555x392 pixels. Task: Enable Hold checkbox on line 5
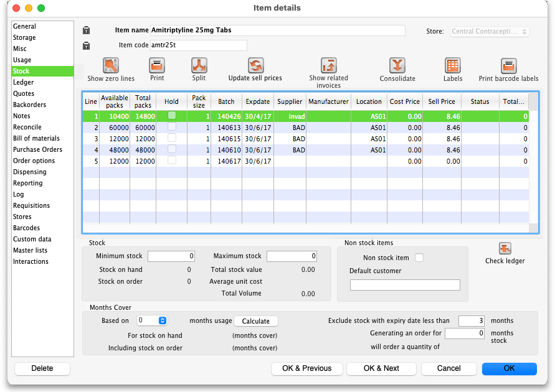coord(171,161)
